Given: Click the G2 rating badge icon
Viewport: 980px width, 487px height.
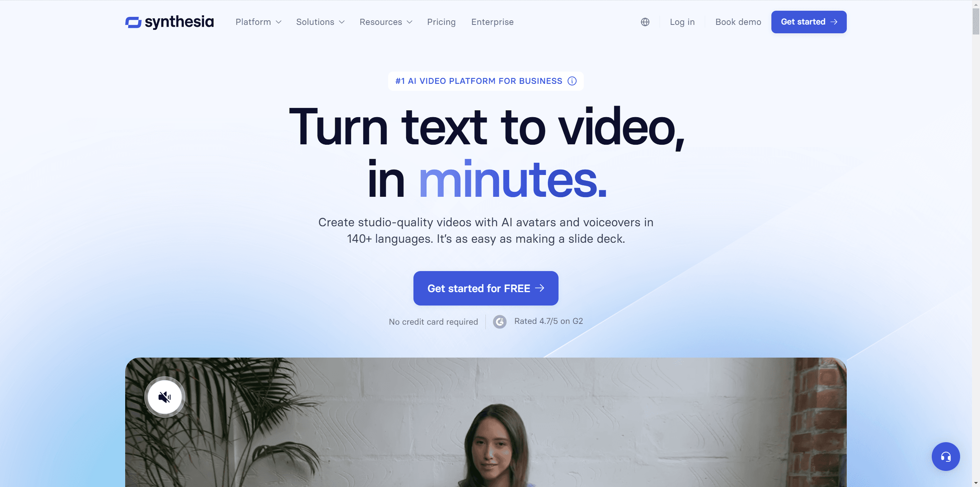Looking at the screenshot, I should click(500, 321).
